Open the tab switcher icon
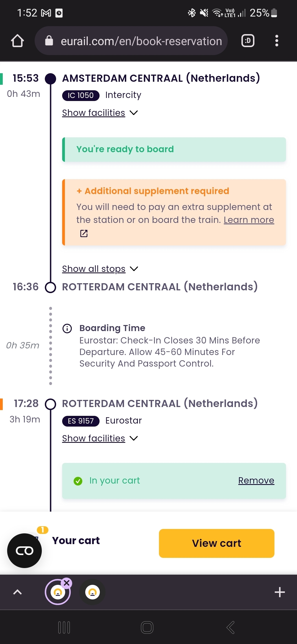Image resolution: width=297 pixels, height=644 pixels. coord(248,41)
